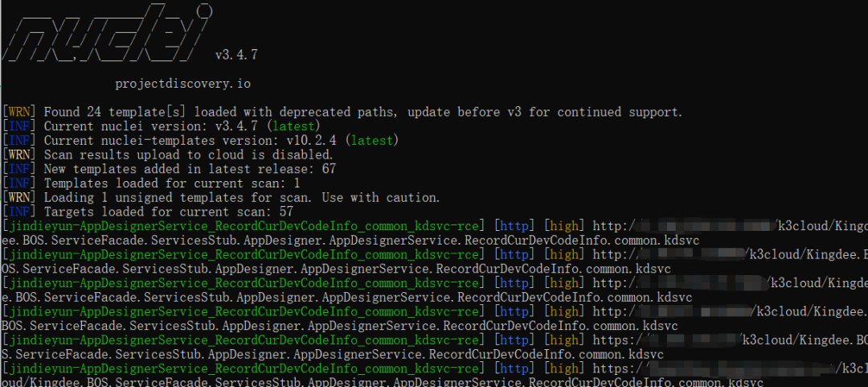Click wrapped line starting 'OS.ServiceFacade.ServicesStub'
The image size is (868, 387).
(337, 270)
